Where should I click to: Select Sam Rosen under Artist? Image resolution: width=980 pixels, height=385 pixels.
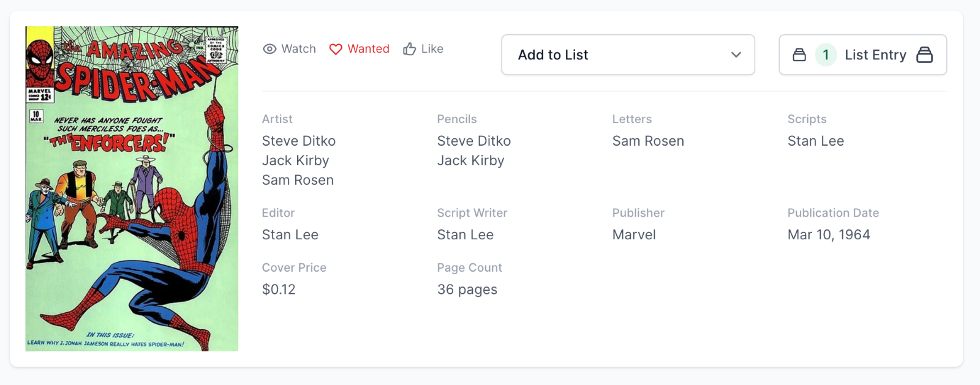coord(298,181)
